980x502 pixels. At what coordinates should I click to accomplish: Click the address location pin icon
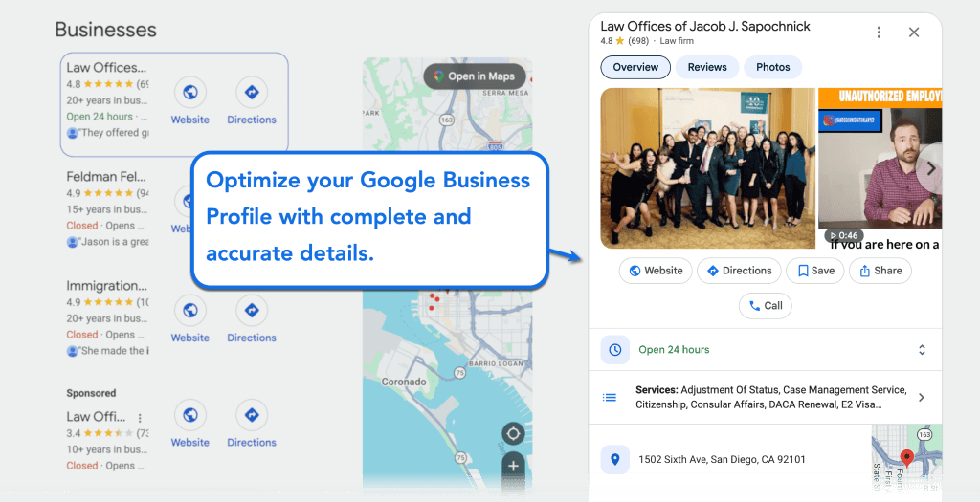(x=615, y=460)
